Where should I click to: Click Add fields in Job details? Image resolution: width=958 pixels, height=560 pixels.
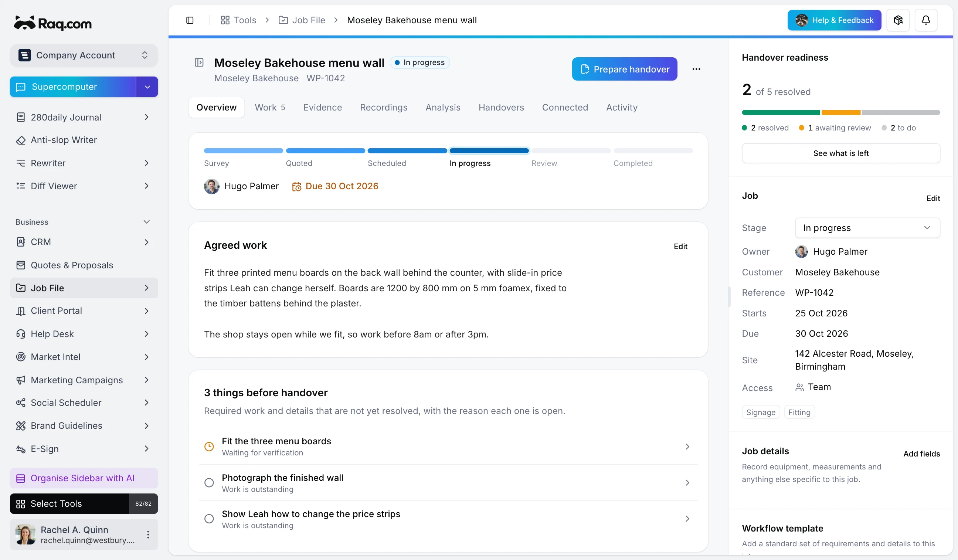pyautogui.click(x=921, y=454)
